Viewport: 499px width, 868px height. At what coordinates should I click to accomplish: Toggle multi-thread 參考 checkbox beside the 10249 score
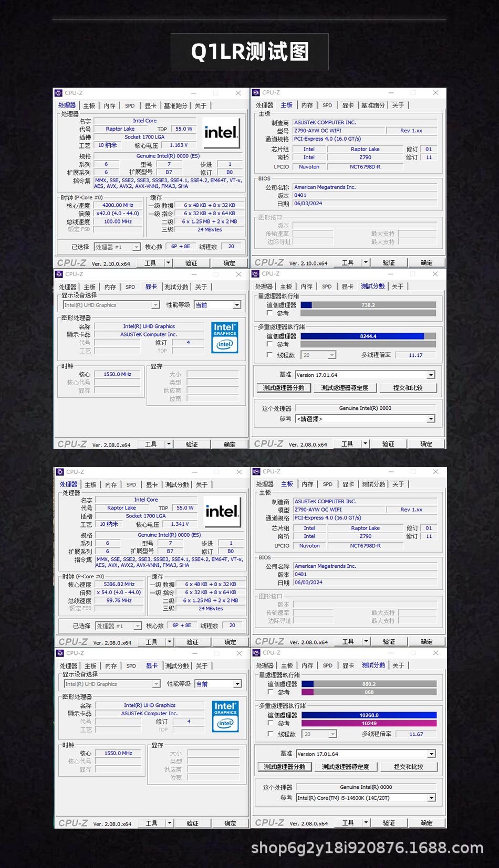coord(271,723)
